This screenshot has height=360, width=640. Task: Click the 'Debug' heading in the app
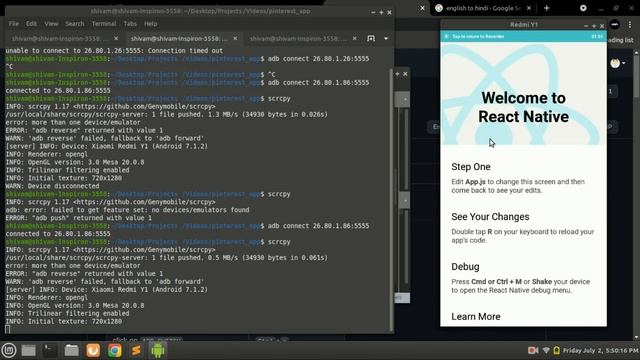(465, 267)
